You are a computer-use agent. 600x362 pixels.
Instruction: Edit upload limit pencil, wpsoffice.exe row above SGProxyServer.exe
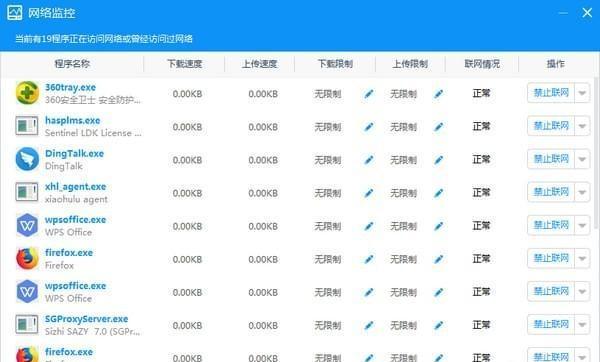point(439,292)
